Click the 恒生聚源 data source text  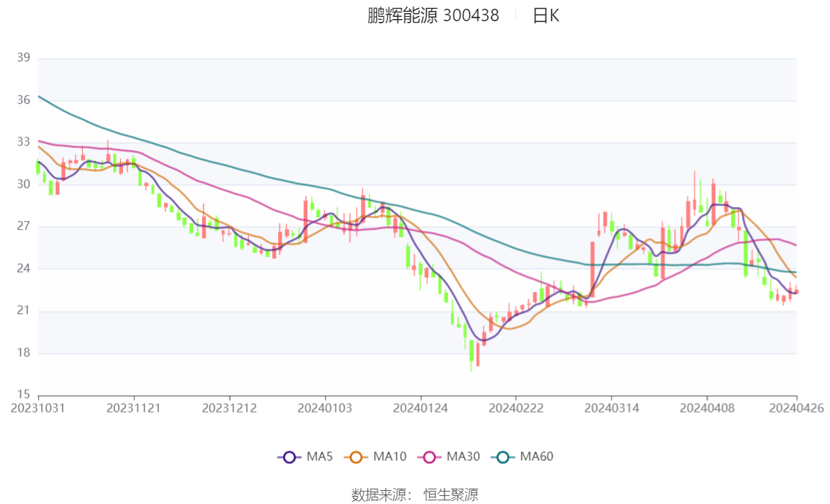[451, 495]
